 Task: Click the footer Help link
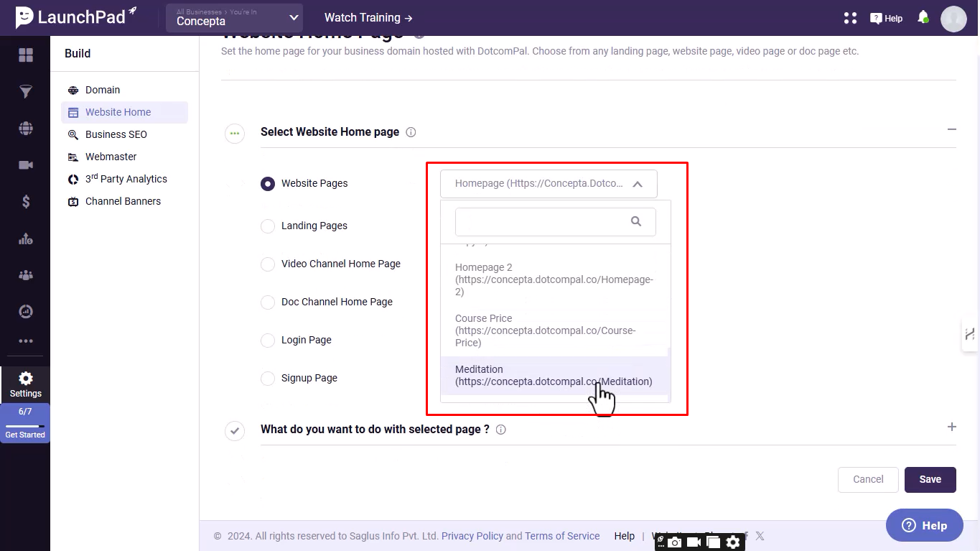pyautogui.click(x=625, y=536)
